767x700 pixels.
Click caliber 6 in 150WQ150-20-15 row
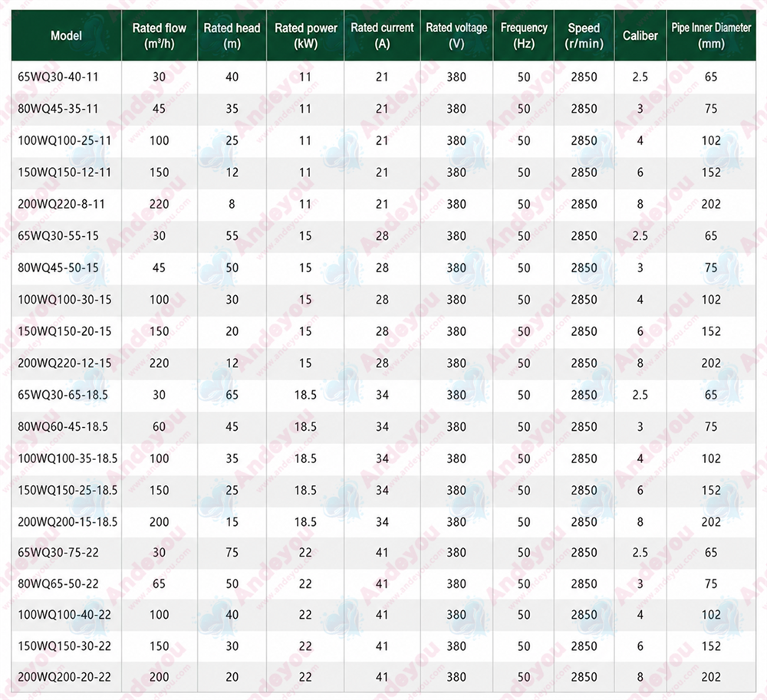640,331
